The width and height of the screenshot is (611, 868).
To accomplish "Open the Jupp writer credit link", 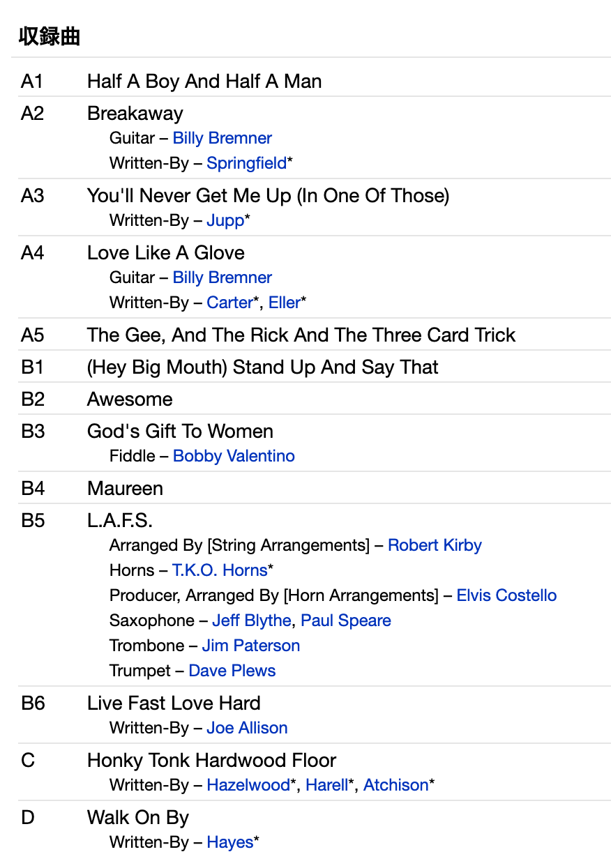I will [x=225, y=220].
